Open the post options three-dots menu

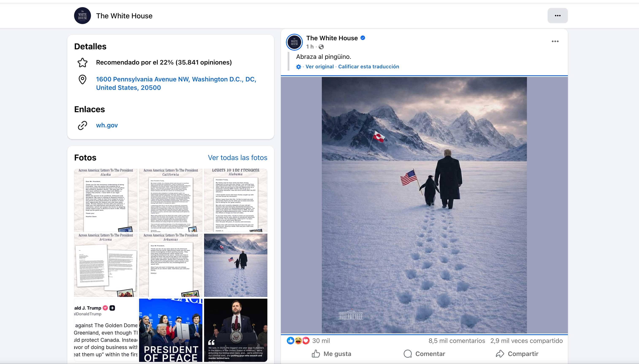555,42
